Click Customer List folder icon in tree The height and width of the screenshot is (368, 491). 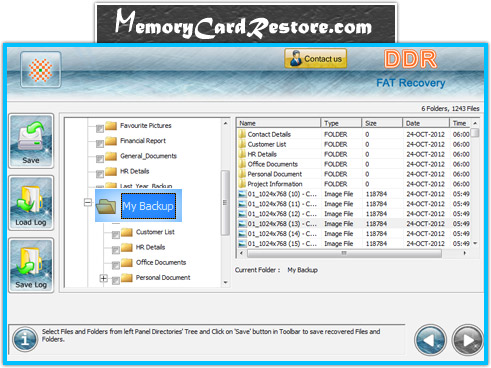pyautogui.click(x=127, y=232)
